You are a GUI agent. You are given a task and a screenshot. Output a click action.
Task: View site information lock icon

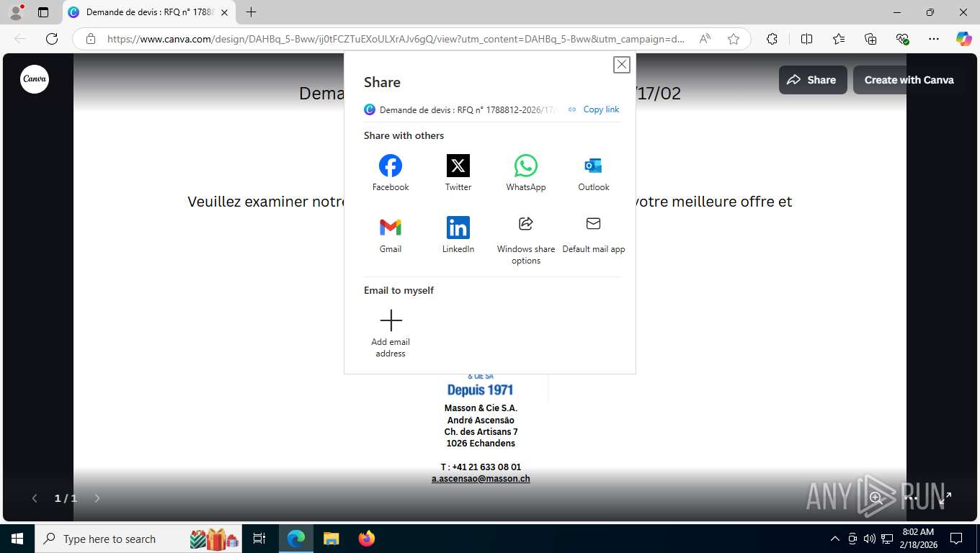point(90,39)
